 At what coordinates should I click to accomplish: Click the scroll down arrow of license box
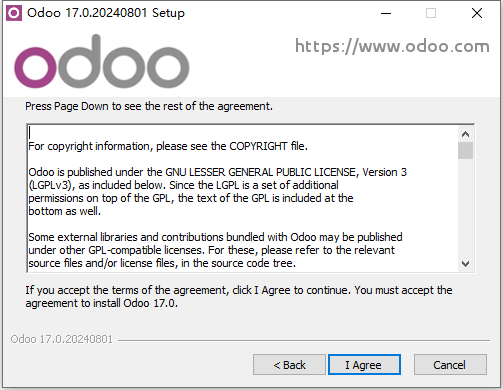coord(465,264)
